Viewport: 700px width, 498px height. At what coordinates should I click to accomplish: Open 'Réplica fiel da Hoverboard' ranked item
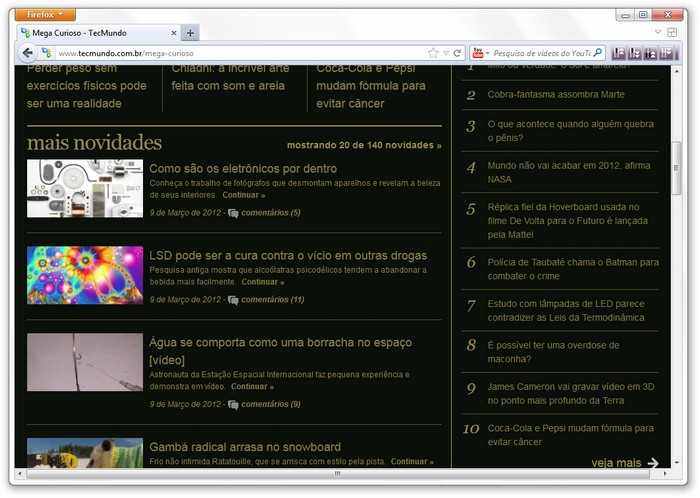click(x=567, y=221)
